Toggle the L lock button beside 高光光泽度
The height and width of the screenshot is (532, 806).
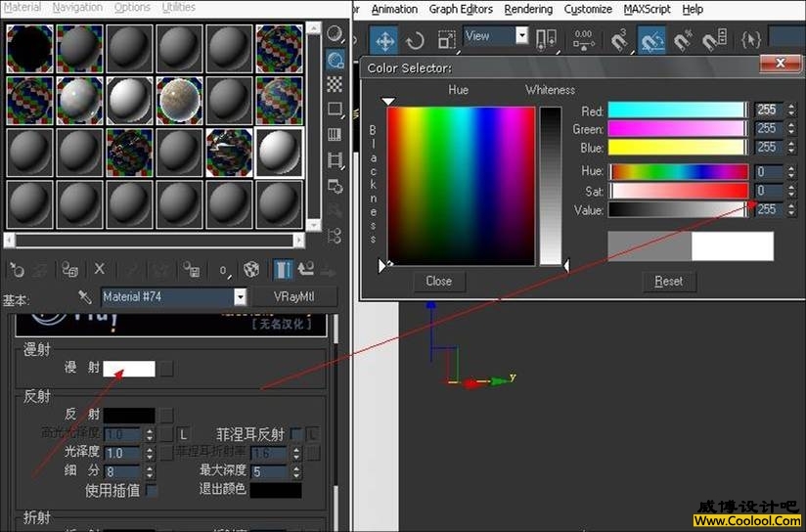(x=183, y=434)
